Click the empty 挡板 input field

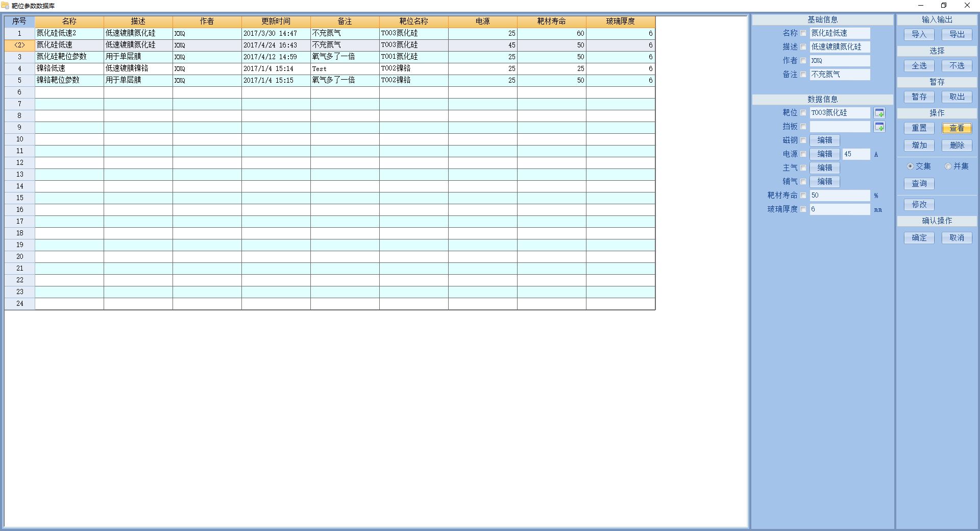click(840, 127)
